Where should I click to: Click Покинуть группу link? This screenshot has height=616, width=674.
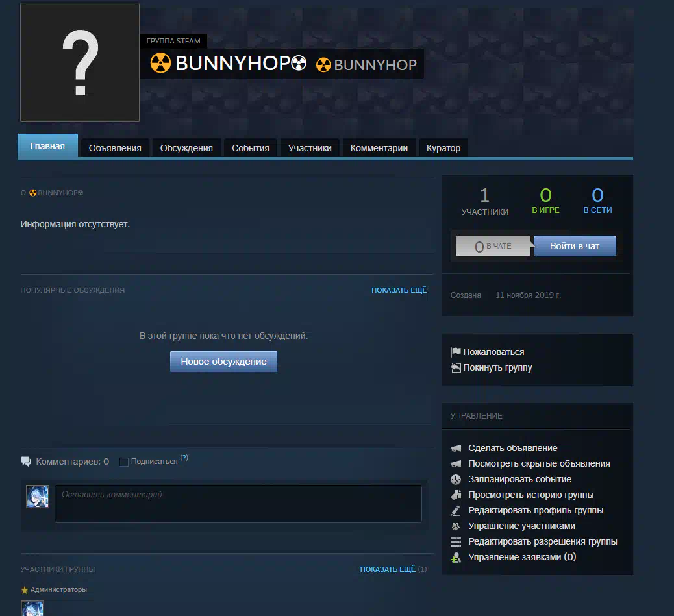click(x=497, y=367)
